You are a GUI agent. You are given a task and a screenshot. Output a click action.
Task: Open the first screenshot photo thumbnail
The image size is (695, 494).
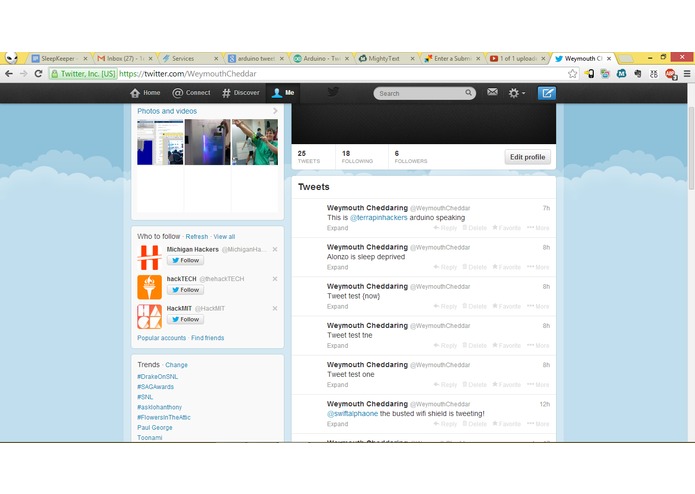click(x=160, y=142)
